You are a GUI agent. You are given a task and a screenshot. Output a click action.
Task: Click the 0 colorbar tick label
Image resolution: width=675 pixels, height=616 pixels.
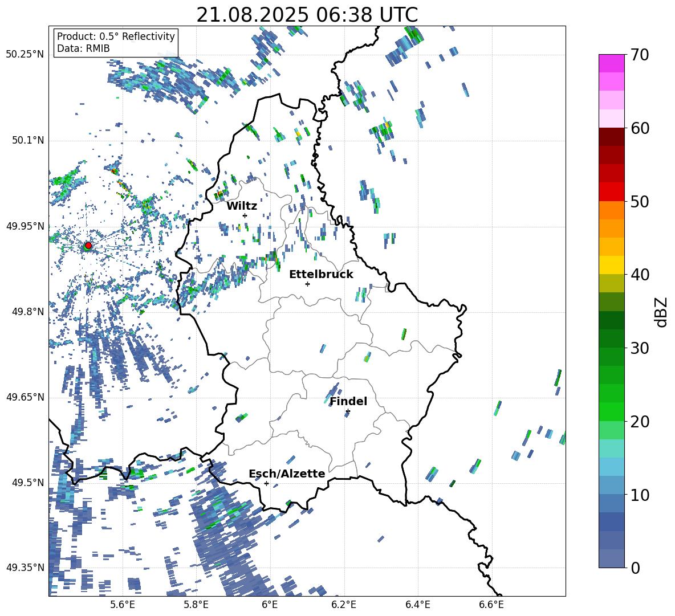(635, 568)
